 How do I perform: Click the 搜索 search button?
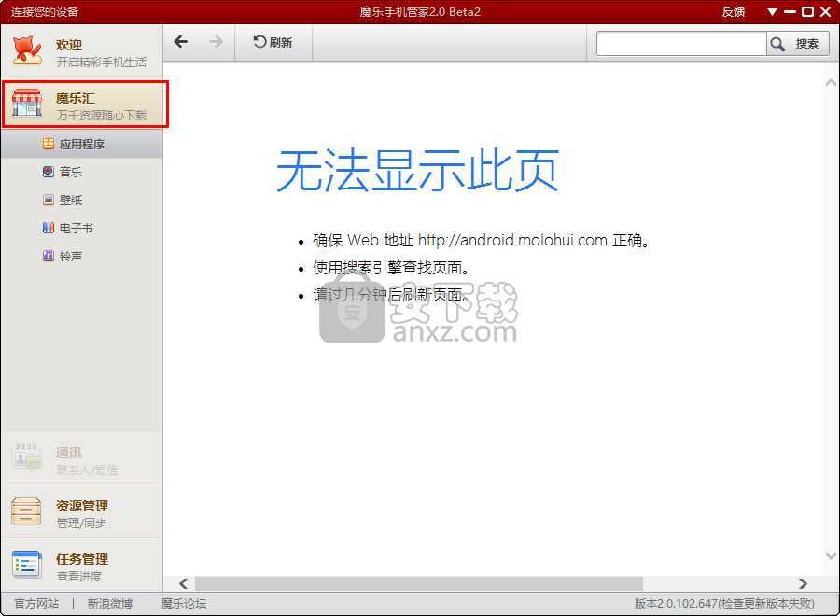pos(798,43)
